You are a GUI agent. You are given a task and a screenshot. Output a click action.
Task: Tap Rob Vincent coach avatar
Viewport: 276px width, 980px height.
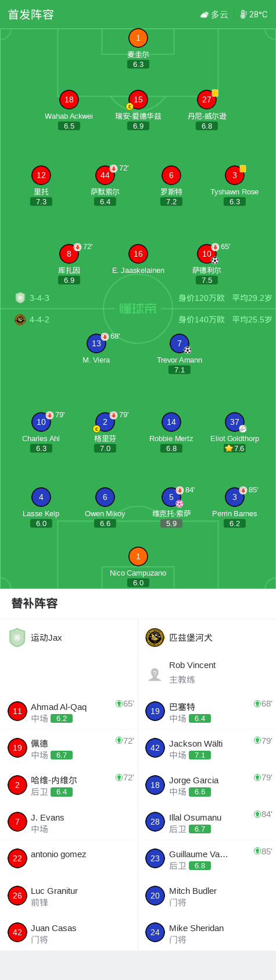pyautogui.click(x=155, y=674)
